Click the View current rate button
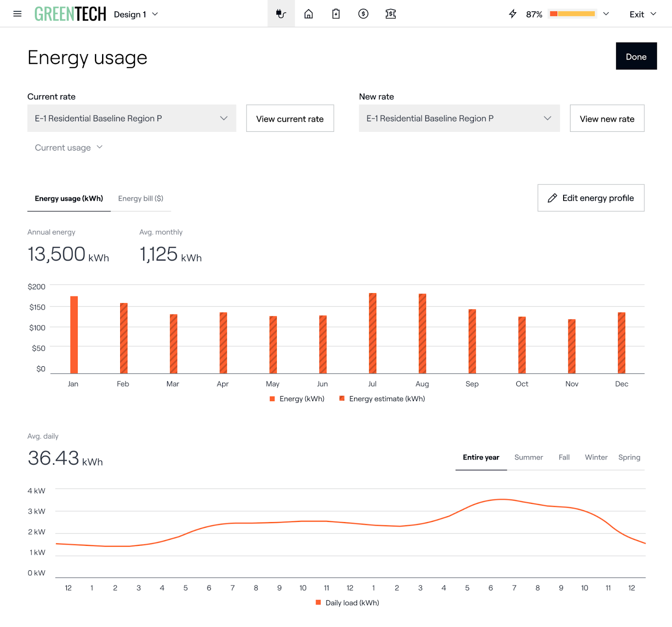Viewport: 672px width, 627px height. click(x=290, y=119)
